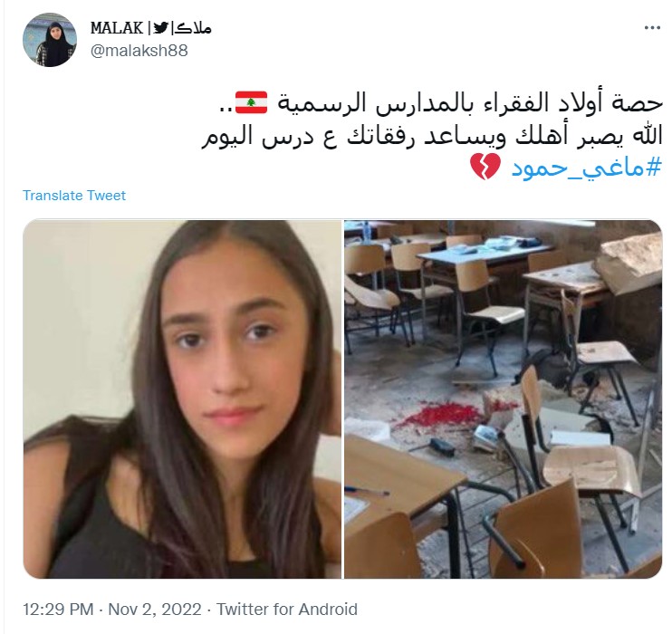Open the Arabic hashtag #ماغي_حمود
This screenshot has width=672, height=634.
pyautogui.click(x=587, y=168)
